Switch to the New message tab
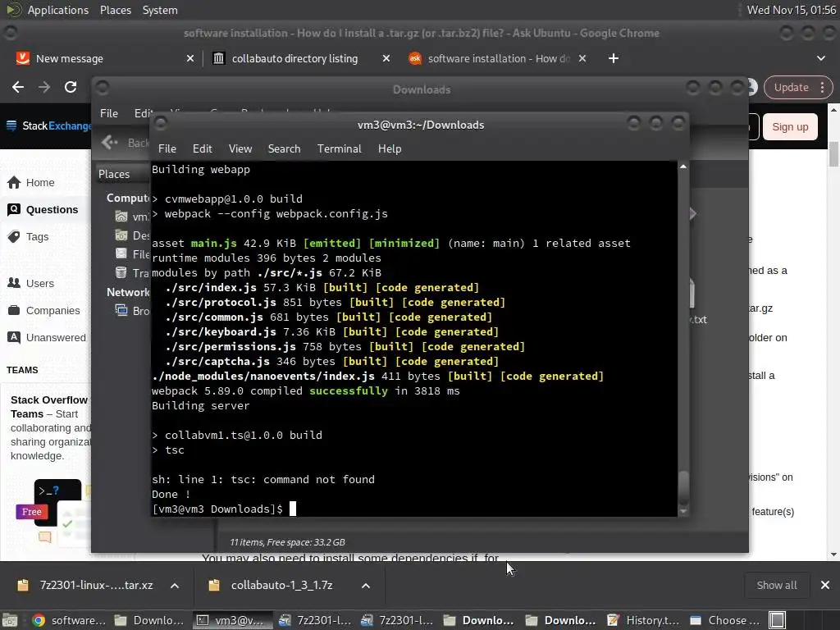This screenshot has height=630, width=840. click(105, 58)
